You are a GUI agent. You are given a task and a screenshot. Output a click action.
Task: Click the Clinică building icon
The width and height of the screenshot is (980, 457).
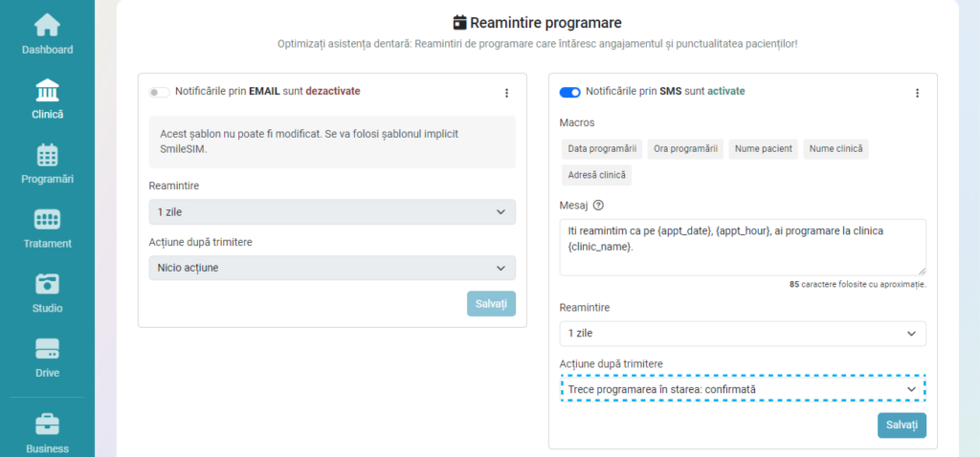pyautogui.click(x=47, y=91)
